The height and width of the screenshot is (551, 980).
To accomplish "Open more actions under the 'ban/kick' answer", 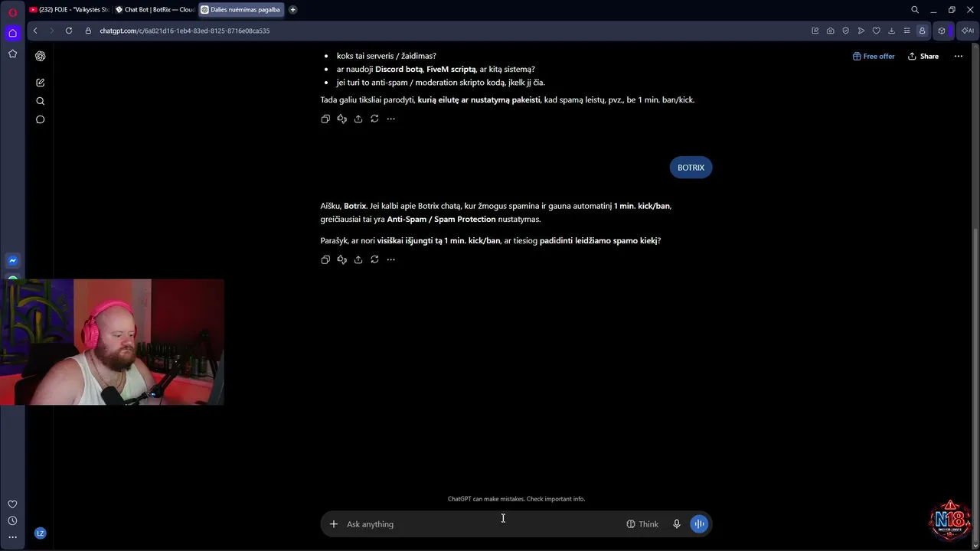I will [390, 119].
